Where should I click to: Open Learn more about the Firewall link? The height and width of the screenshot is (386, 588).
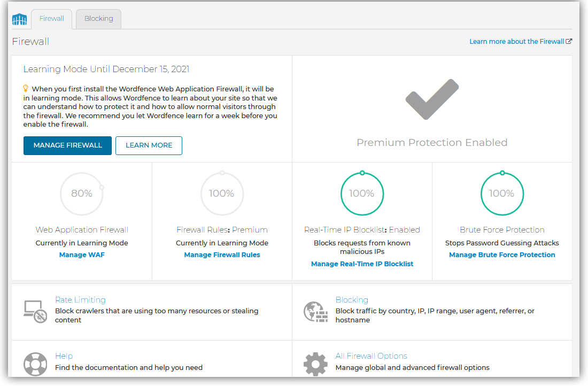pos(517,41)
